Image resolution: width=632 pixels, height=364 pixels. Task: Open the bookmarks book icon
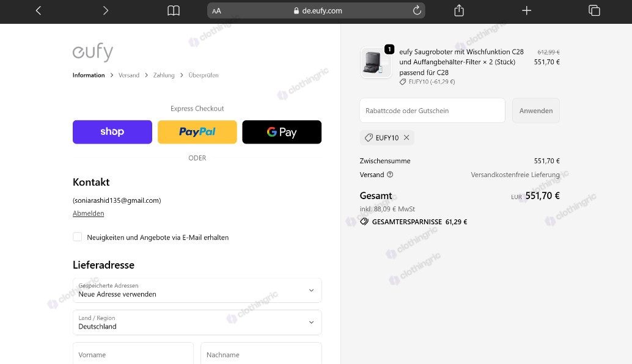[x=174, y=10]
